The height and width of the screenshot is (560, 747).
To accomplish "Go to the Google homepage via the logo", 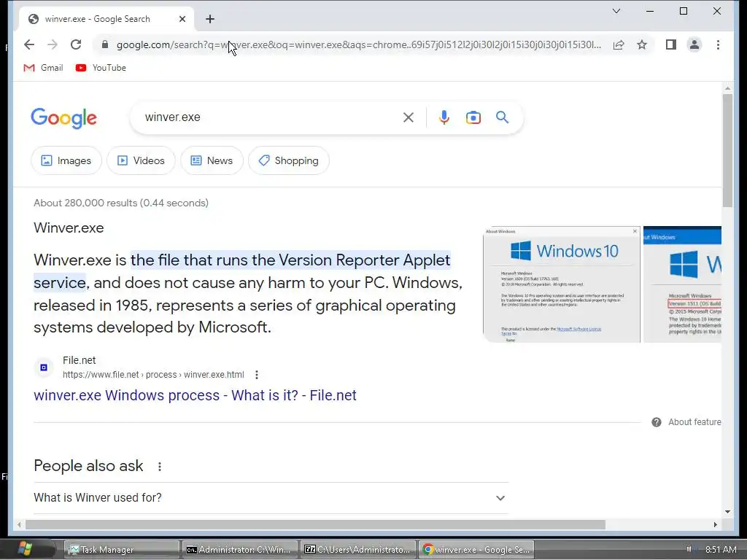I will tap(64, 117).
